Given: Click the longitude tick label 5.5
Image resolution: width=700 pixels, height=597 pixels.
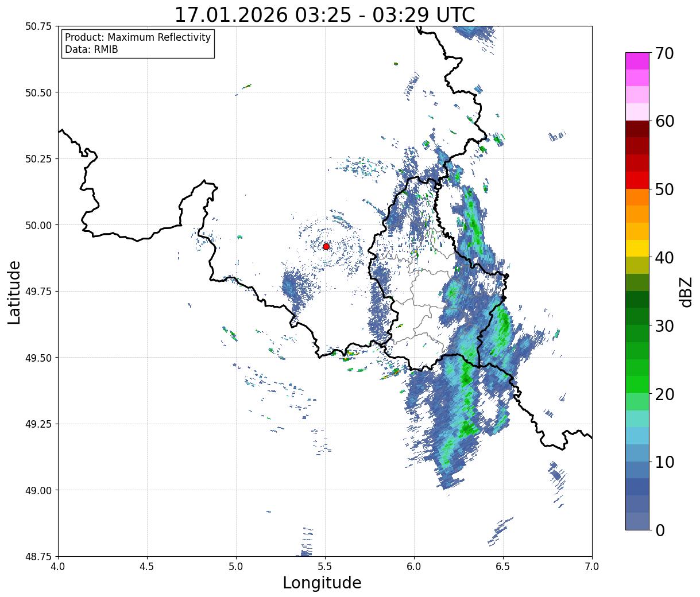Looking at the screenshot, I should coord(325,566).
